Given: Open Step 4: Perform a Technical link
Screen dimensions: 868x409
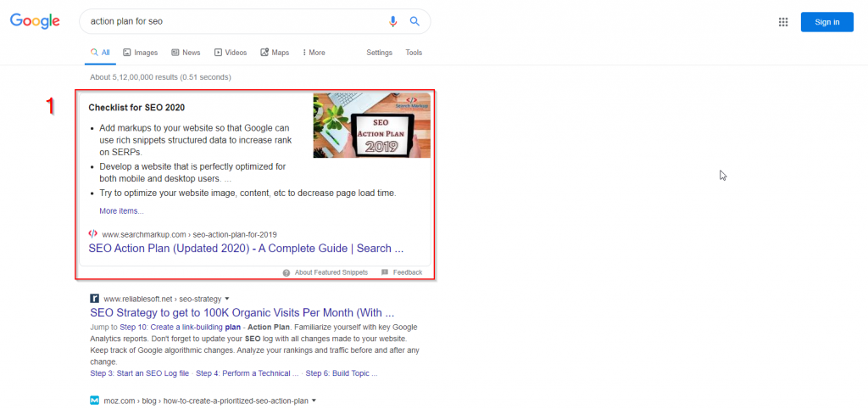Looking at the screenshot, I should [x=248, y=373].
